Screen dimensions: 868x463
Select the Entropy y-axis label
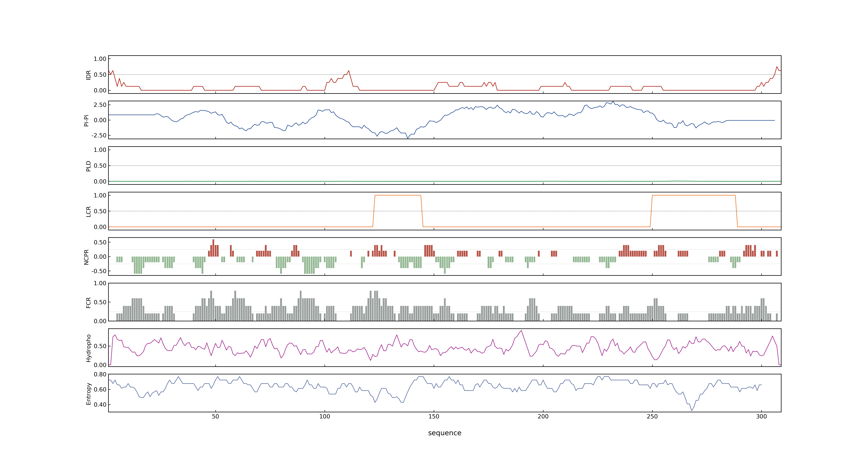pos(89,394)
